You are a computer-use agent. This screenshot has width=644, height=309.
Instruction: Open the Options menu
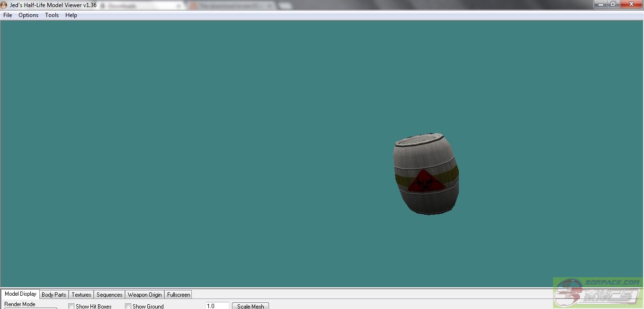28,15
